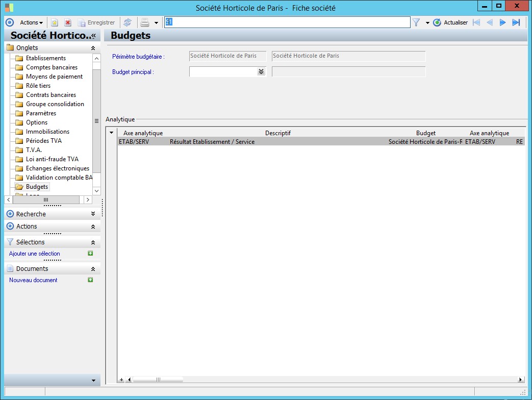
Task: Click the printer icon
Action: (x=145, y=22)
